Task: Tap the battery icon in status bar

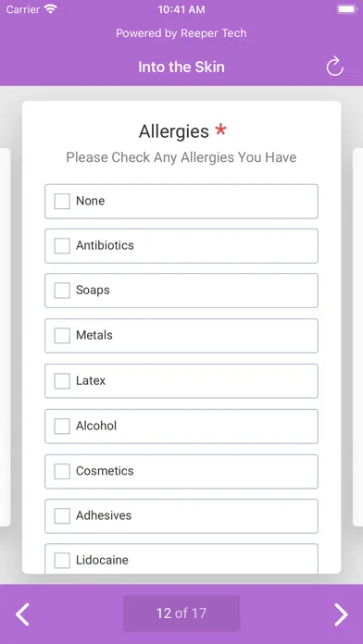Action: (346, 9)
